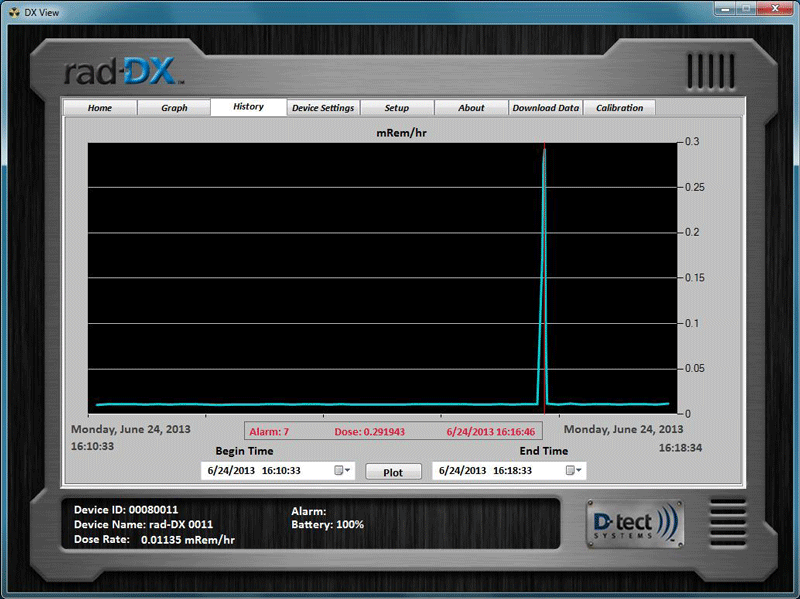Open the Begin Time calendar dropdown
This screenshot has width=800, height=599.
(x=342, y=470)
